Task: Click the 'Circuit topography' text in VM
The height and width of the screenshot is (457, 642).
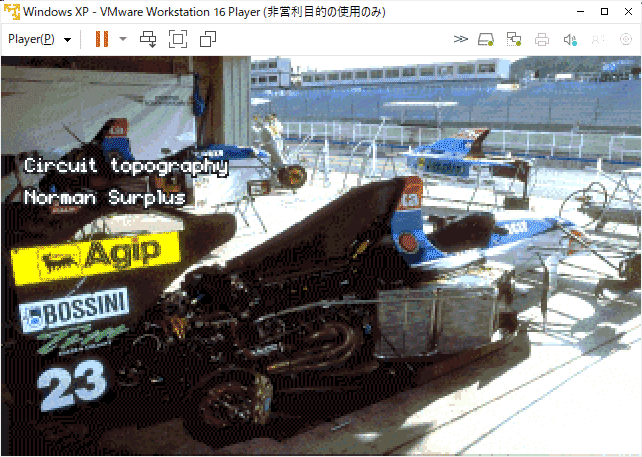Action: (126, 166)
